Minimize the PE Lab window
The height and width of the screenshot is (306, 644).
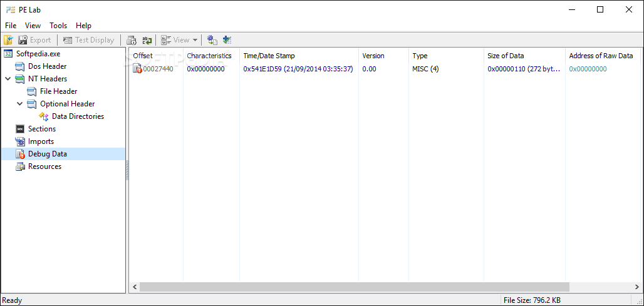point(572,10)
